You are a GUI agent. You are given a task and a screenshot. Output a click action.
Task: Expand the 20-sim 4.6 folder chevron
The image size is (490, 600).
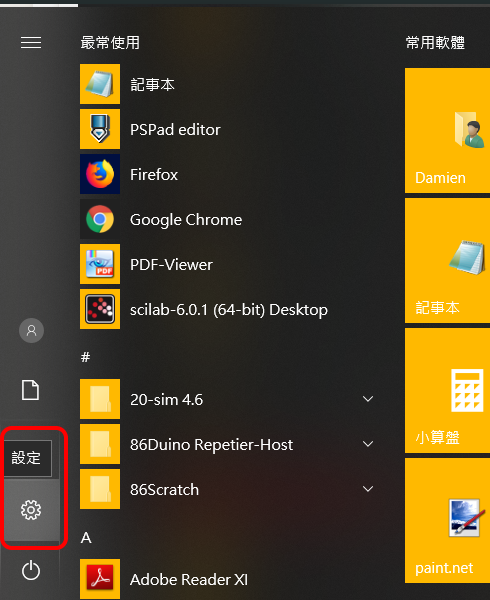pyautogui.click(x=368, y=399)
